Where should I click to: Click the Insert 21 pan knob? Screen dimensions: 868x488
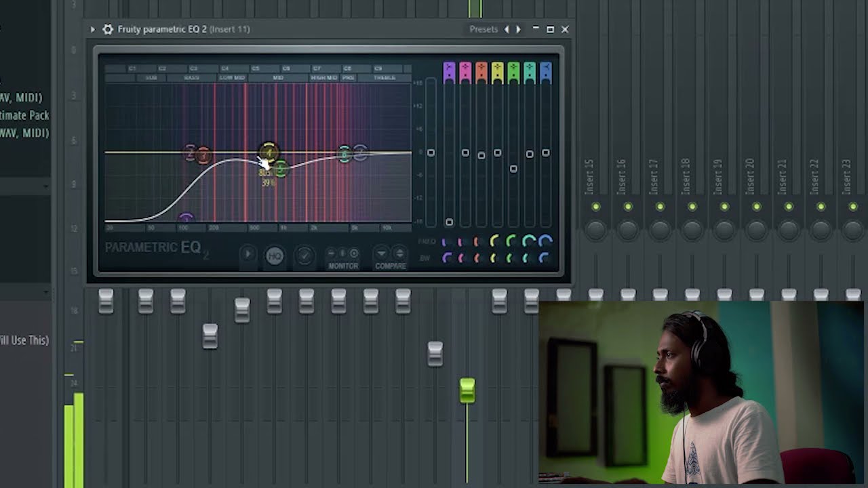click(789, 230)
